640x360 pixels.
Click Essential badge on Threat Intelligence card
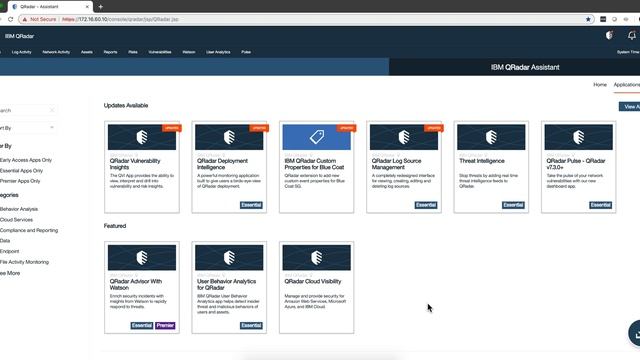point(513,205)
